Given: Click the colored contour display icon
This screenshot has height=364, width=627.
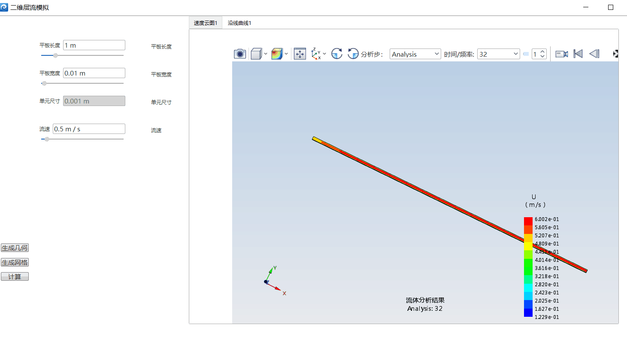Looking at the screenshot, I should coord(277,54).
